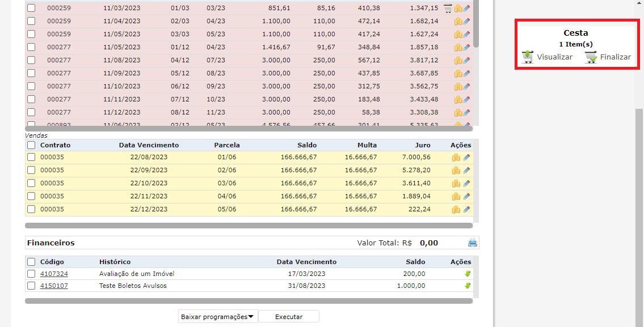Click the juro value 7.000,56
Screen dimensions: 644x327
416,157
